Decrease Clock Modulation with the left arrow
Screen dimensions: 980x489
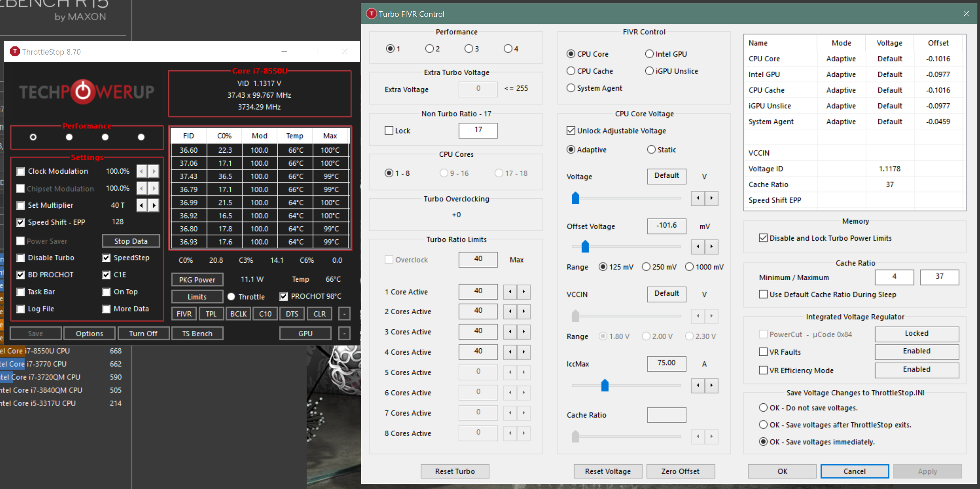point(141,171)
